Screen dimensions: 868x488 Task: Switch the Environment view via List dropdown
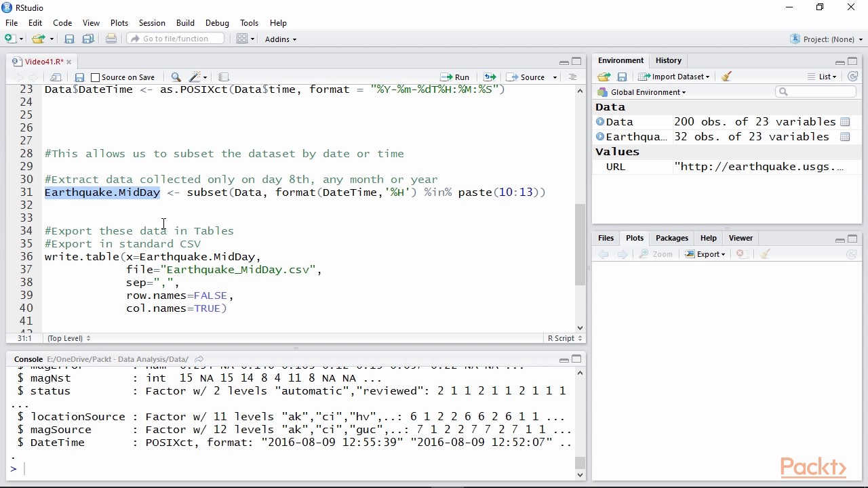click(x=822, y=77)
